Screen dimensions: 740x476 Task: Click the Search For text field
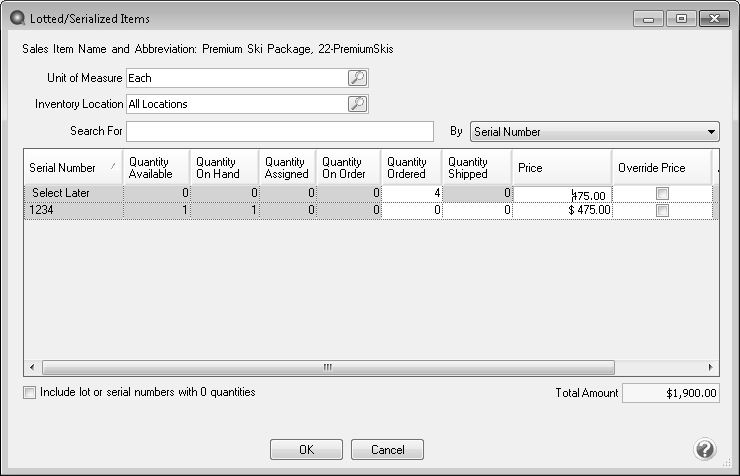(x=280, y=131)
